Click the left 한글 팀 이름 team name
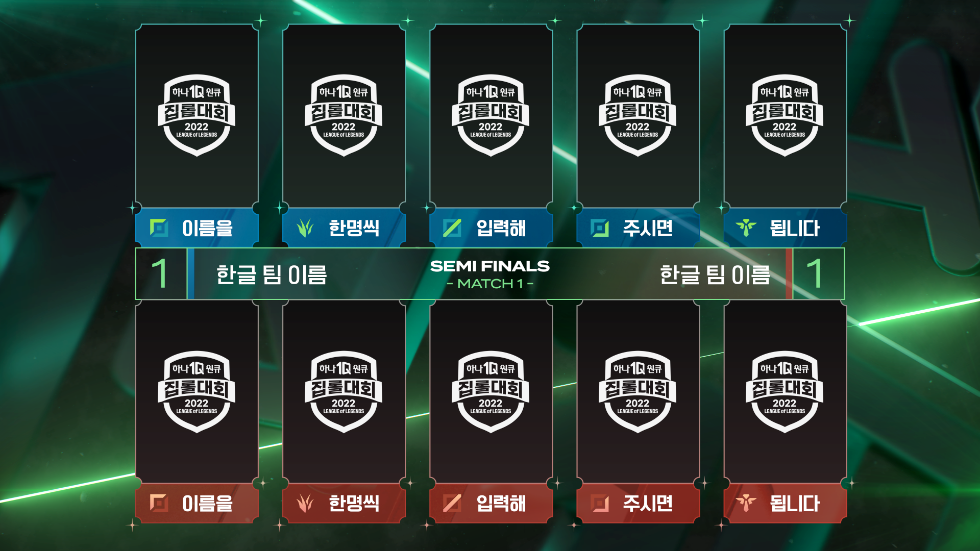Viewport: 980px width, 551px height. point(272,274)
